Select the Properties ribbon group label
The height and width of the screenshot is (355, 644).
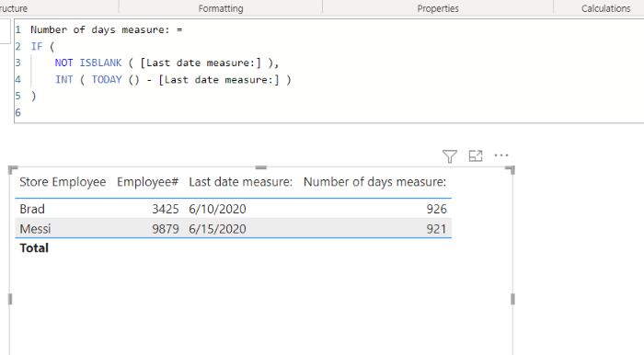pos(438,8)
